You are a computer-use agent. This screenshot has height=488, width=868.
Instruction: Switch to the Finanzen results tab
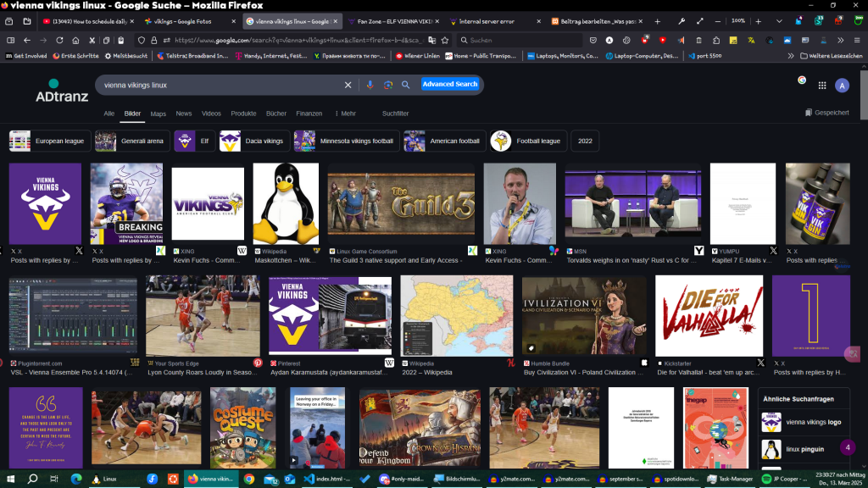pyautogui.click(x=309, y=114)
